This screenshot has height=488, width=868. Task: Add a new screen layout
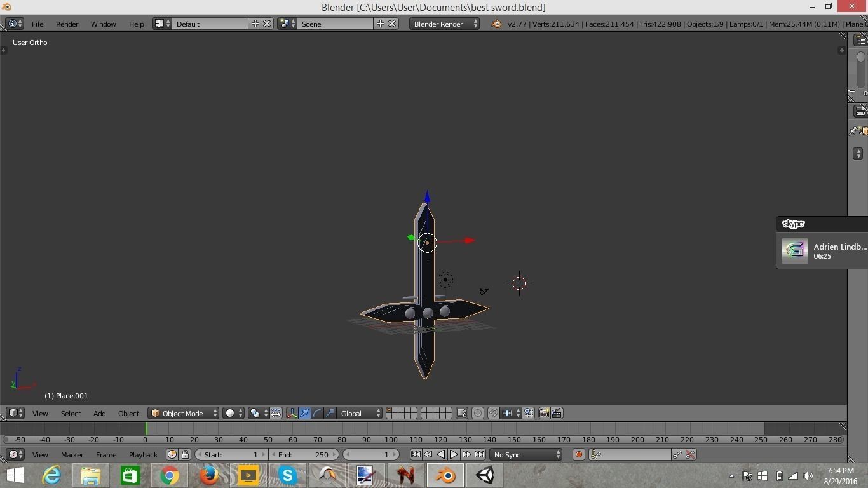[255, 24]
